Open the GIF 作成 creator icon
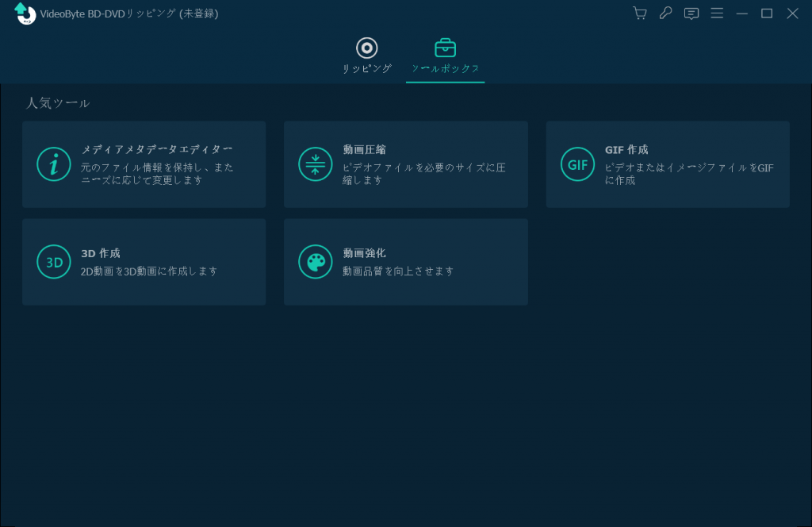 coord(577,163)
